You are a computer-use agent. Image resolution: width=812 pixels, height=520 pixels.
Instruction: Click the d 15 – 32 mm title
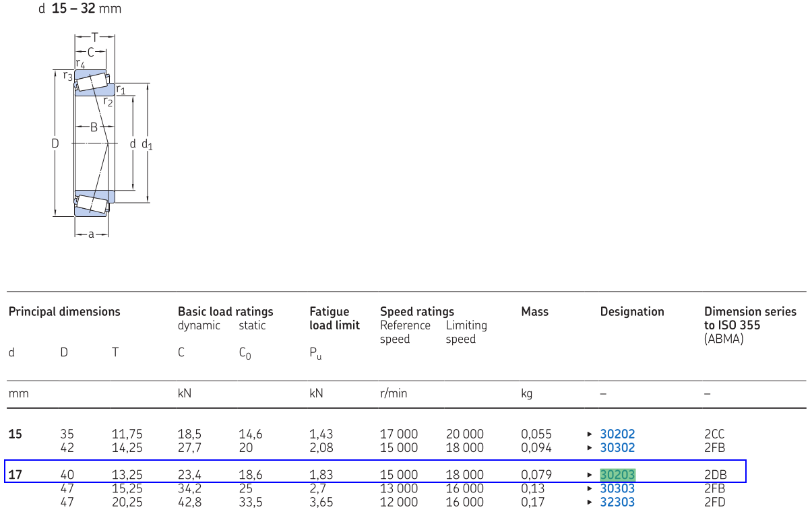[79, 9]
